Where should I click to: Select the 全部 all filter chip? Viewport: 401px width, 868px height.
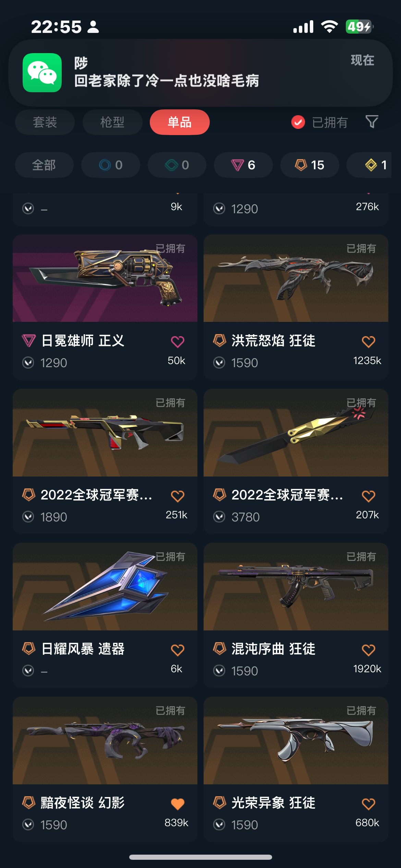[x=44, y=165]
